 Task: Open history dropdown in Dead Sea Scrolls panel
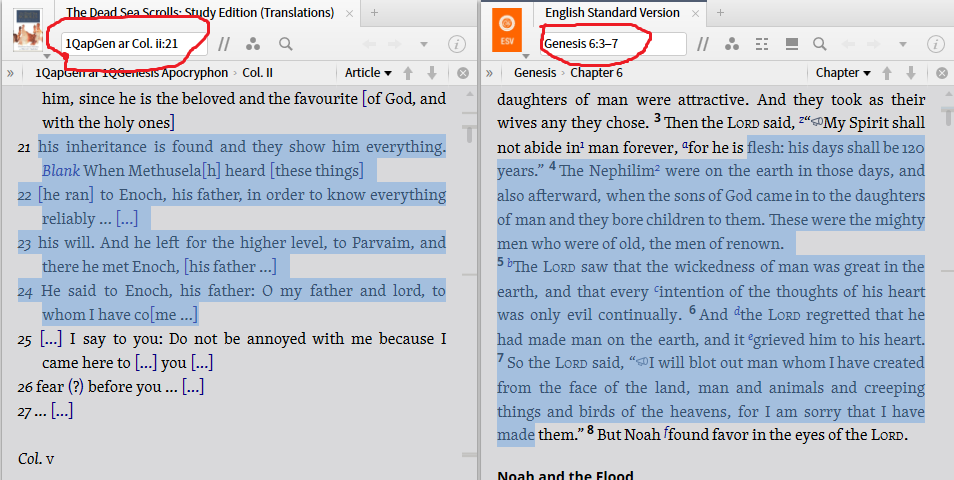click(424, 44)
